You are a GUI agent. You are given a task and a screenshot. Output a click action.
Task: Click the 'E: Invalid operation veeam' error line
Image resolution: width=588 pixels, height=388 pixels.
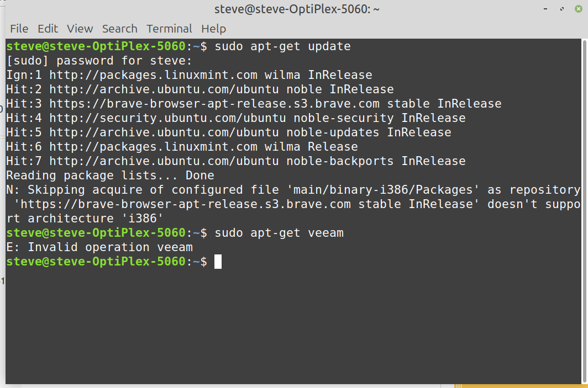pyautogui.click(x=99, y=247)
